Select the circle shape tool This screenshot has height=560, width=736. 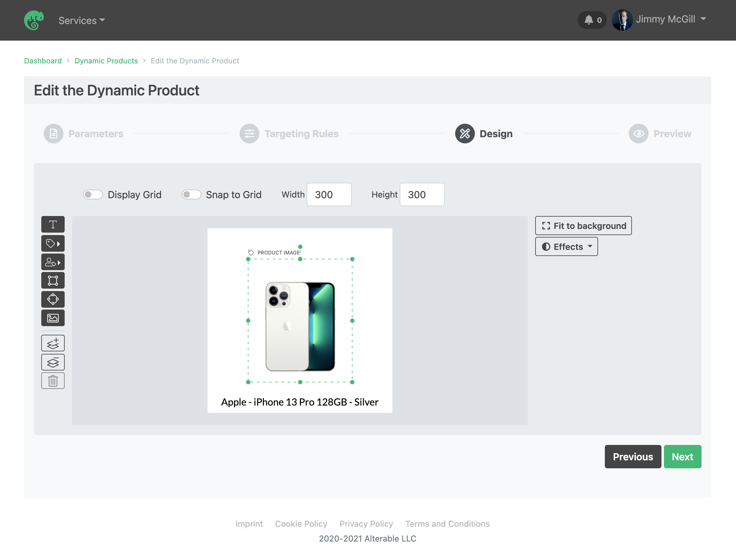tap(53, 299)
